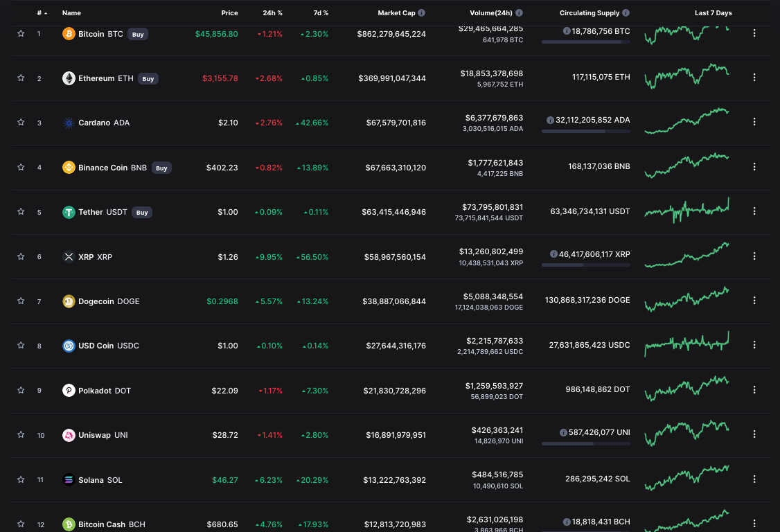Open the more options menu for Cardano
Image resolution: width=780 pixels, height=532 pixels.
(754, 121)
